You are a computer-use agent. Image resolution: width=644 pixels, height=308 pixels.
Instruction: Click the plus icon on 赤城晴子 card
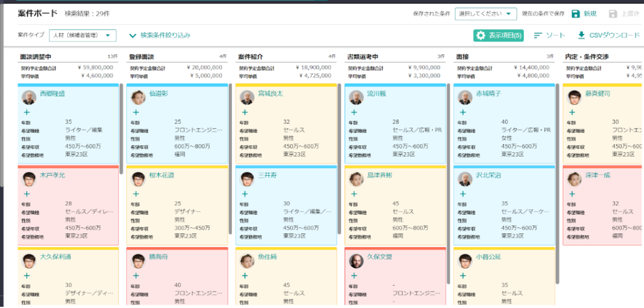(463, 112)
